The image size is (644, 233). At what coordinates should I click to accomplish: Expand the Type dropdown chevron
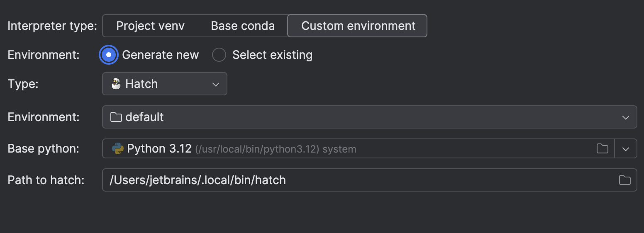point(215,84)
